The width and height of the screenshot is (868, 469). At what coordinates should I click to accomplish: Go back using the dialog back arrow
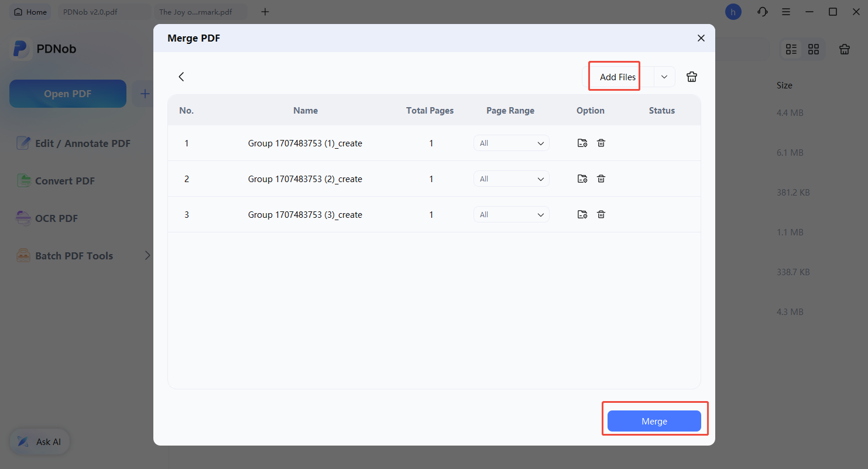[x=181, y=77]
